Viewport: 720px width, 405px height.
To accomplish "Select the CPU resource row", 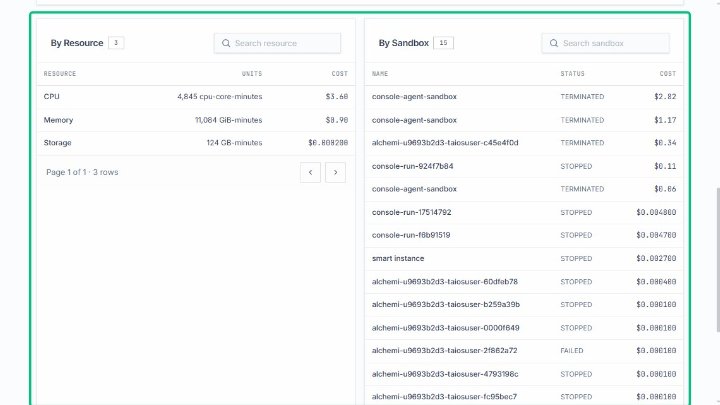I will click(x=196, y=96).
